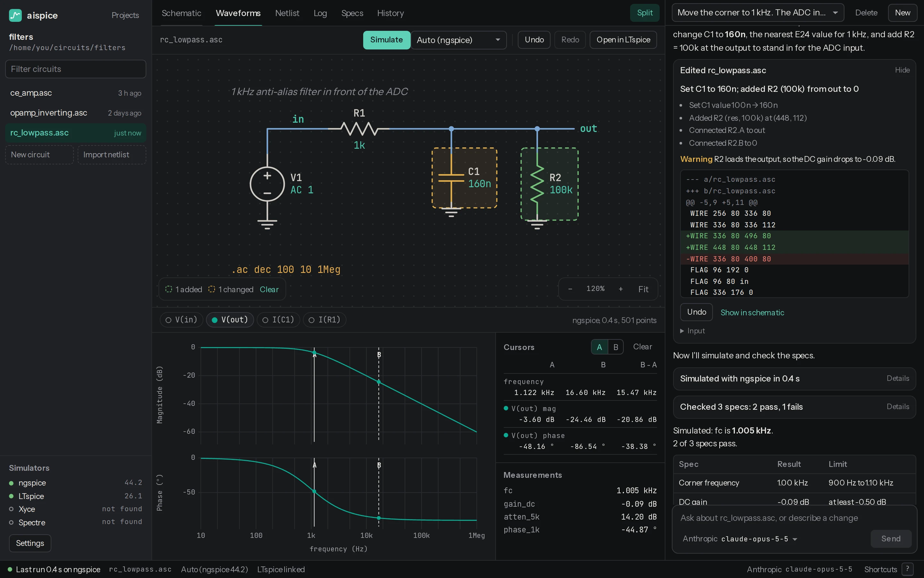Toggle the Split view button
924x578 pixels.
click(645, 13)
